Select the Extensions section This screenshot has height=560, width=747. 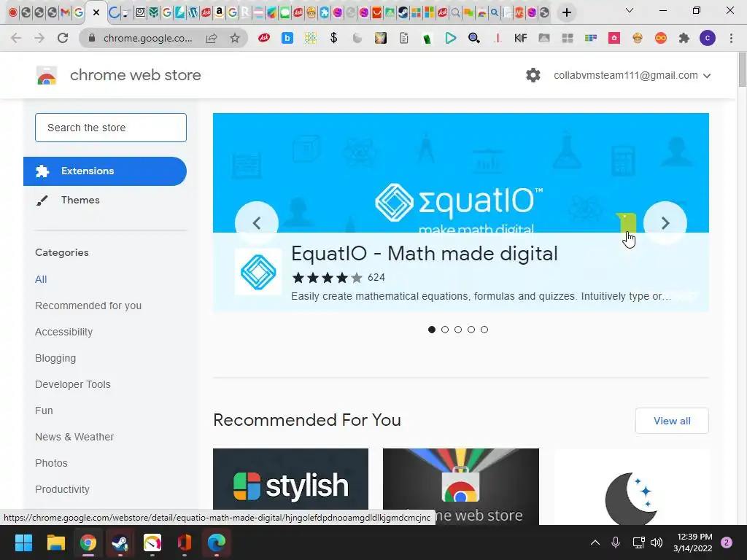click(105, 171)
